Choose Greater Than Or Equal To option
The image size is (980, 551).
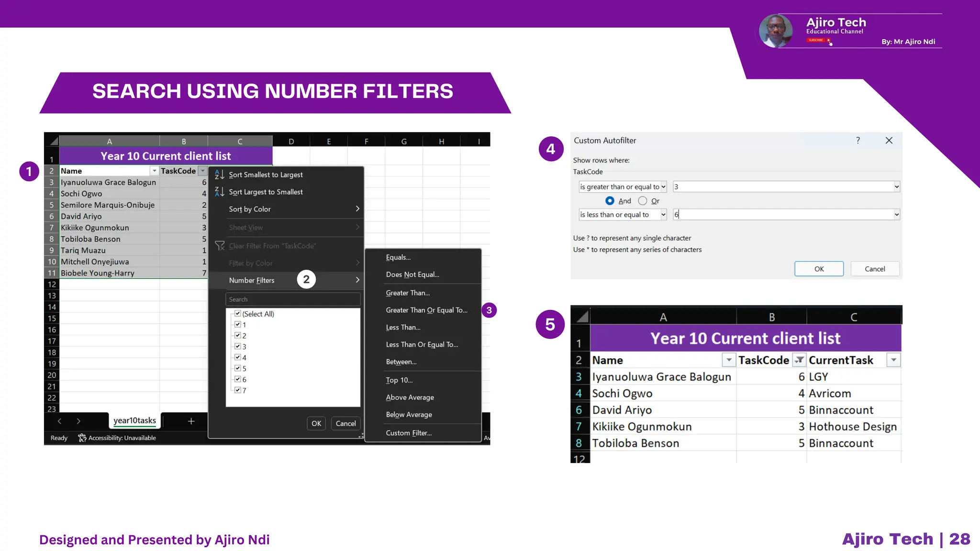click(x=426, y=310)
